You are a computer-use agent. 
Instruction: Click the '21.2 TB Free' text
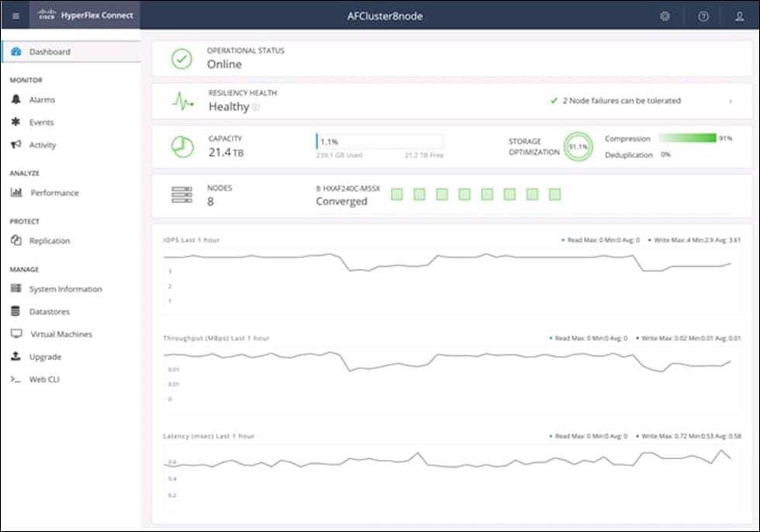424,156
